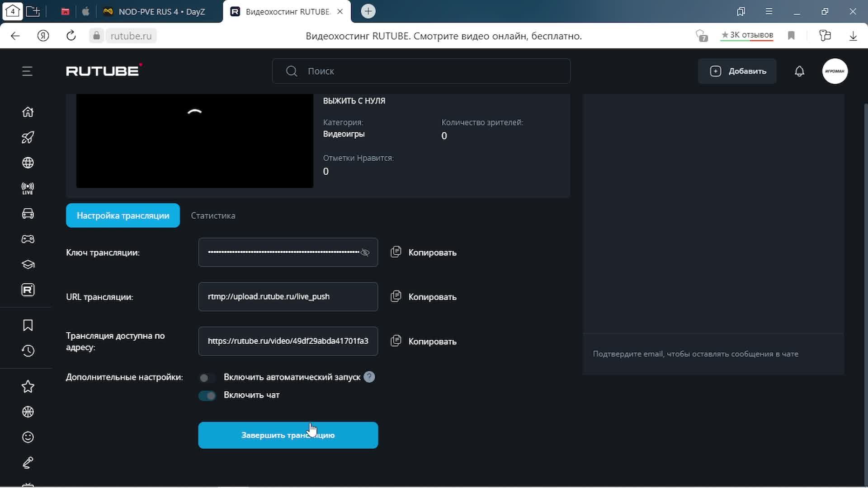The height and width of the screenshot is (488, 868).
Task: Click the Games controller sidebar icon
Action: tap(28, 239)
